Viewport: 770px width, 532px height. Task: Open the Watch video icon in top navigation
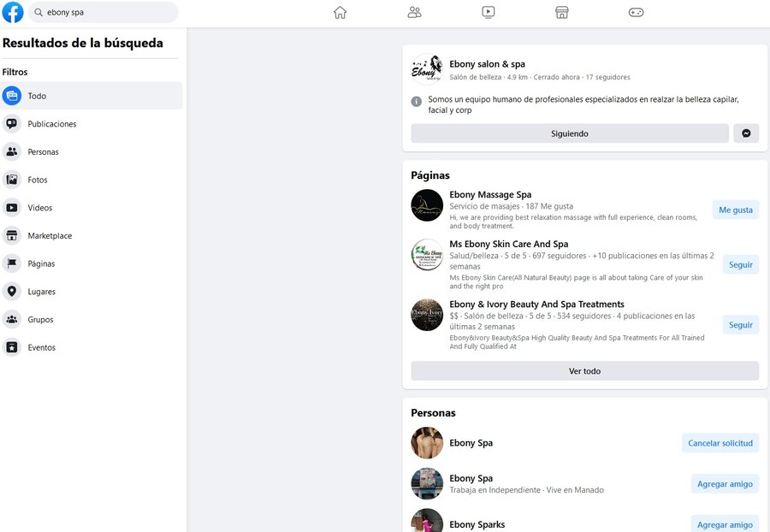pyautogui.click(x=489, y=12)
